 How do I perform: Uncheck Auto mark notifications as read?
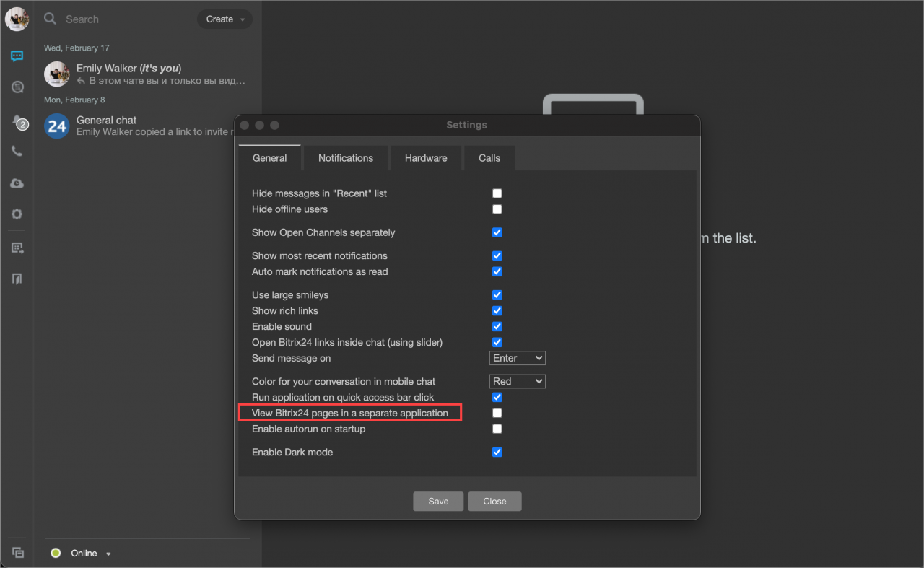click(x=497, y=271)
